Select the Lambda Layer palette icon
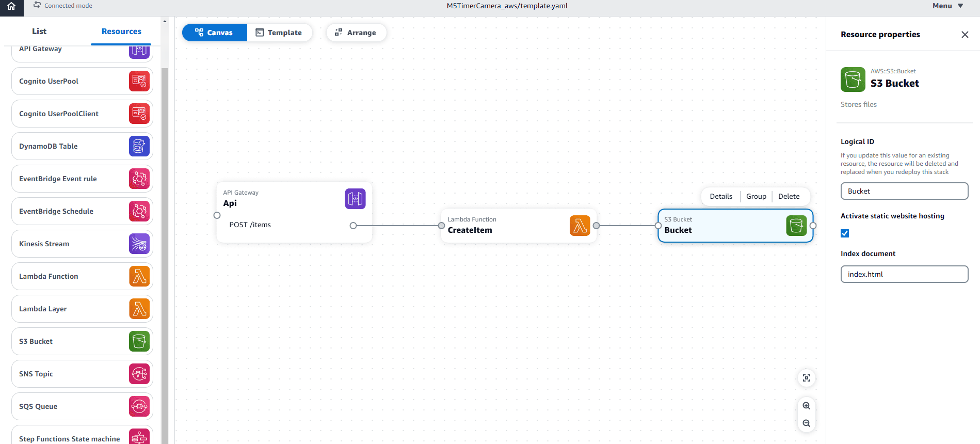Image resolution: width=980 pixels, height=444 pixels. 139,309
